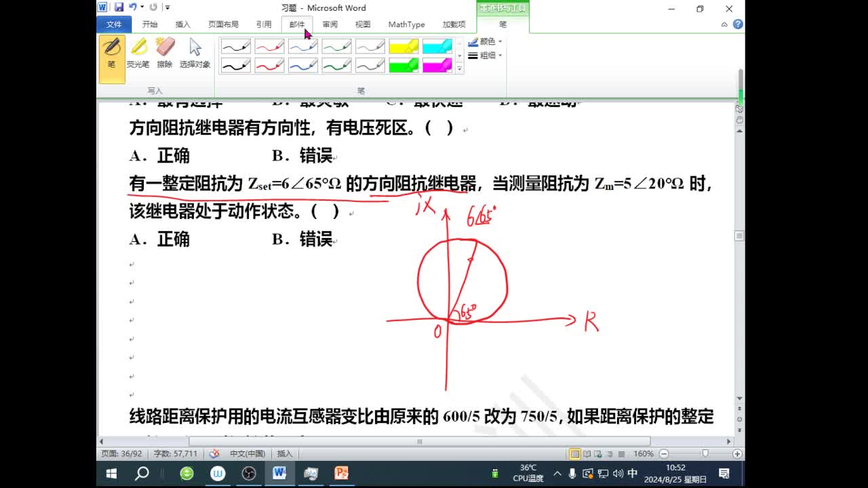This screenshot has width=868, height=488.
Task: Switch to the View (视图) tab
Action: click(x=363, y=24)
